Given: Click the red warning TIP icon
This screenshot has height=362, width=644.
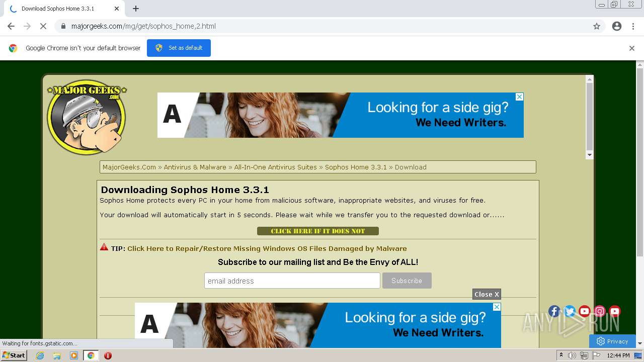Looking at the screenshot, I should tap(104, 247).
